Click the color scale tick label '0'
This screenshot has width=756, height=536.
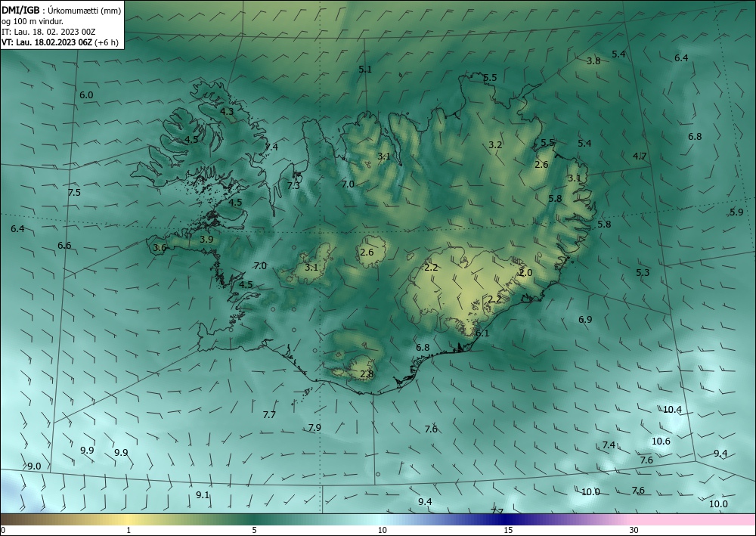click(3, 531)
